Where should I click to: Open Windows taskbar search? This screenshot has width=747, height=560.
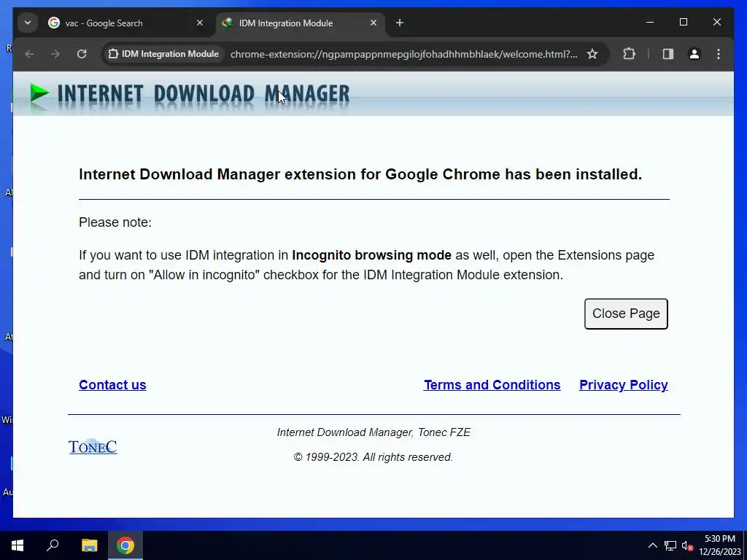[53, 545]
